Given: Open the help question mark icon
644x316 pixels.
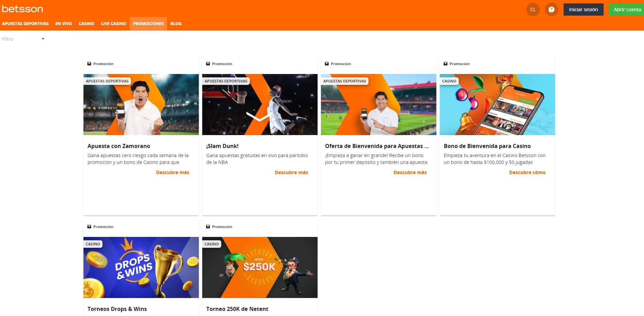Looking at the screenshot, I should pyautogui.click(x=551, y=10).
